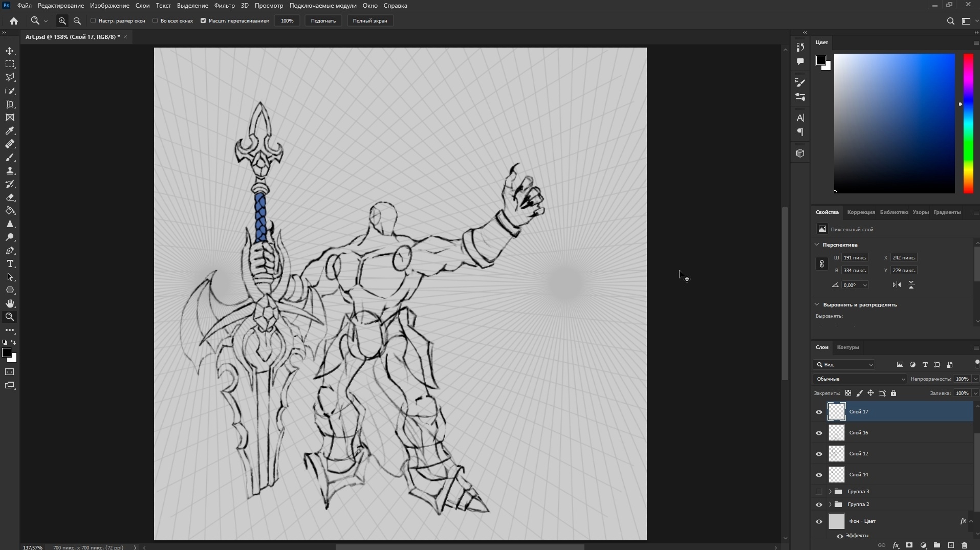Screen dimensions: 980x550
Task: Open the Home screen icon
Action: (x=14, y=21)
